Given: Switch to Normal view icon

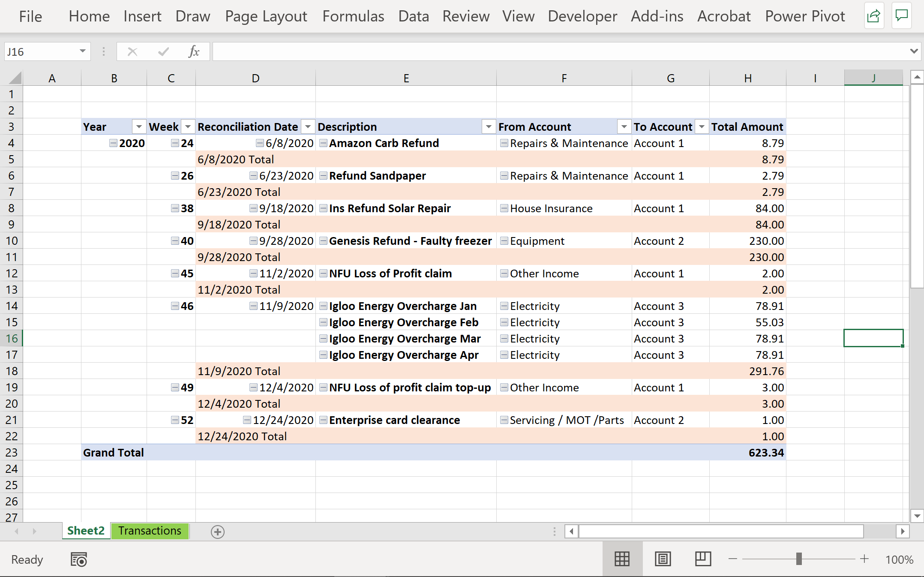Looking at the screenshot, I should coord(622,559).
